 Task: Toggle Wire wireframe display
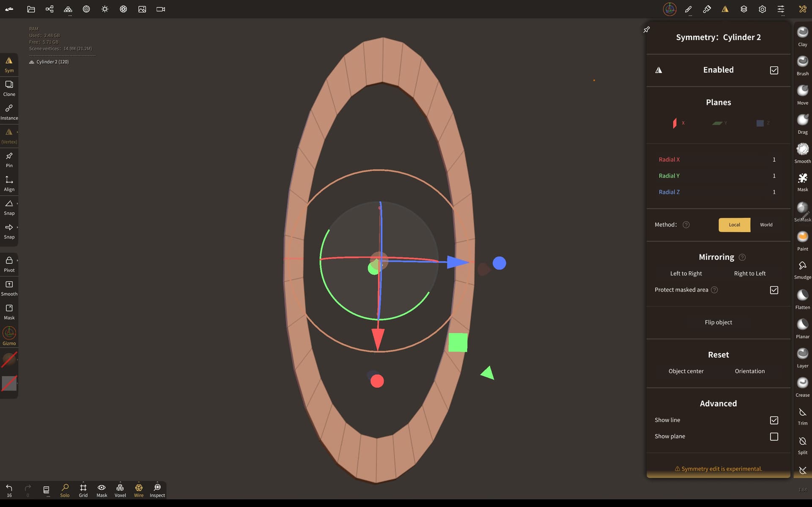(x=139, y=491)
